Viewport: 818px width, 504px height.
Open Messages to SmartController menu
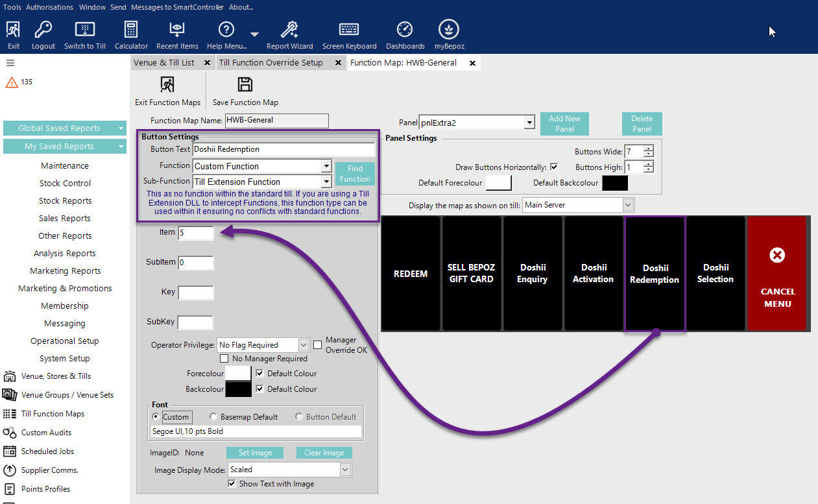[x=177, y=7]
